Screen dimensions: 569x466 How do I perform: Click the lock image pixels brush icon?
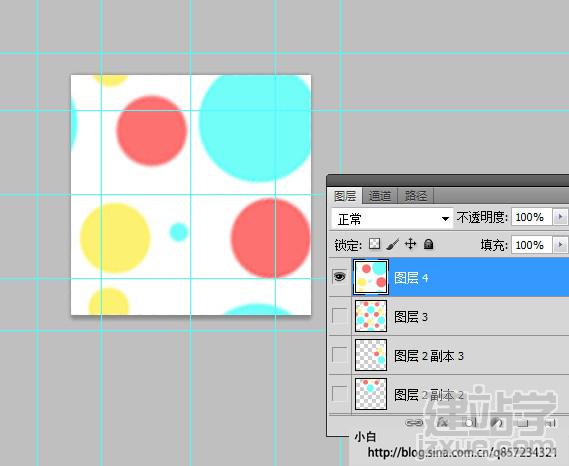393,244
